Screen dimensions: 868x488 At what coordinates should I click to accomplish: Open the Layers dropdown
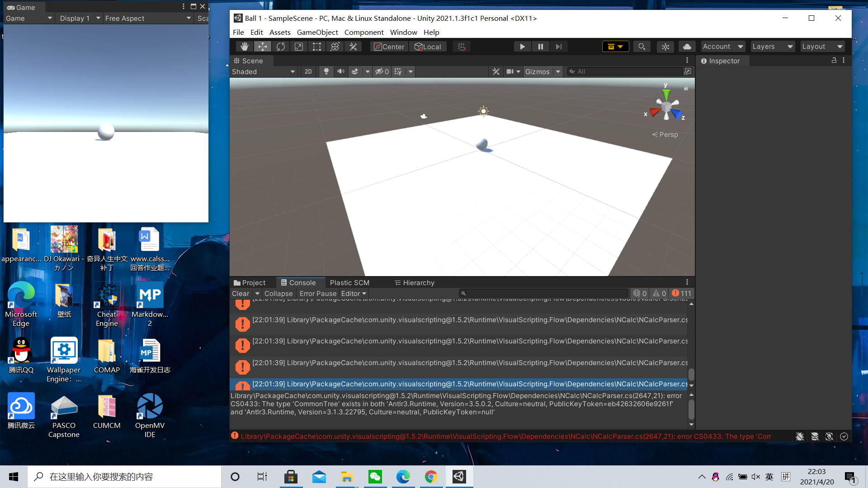point(773,47)
